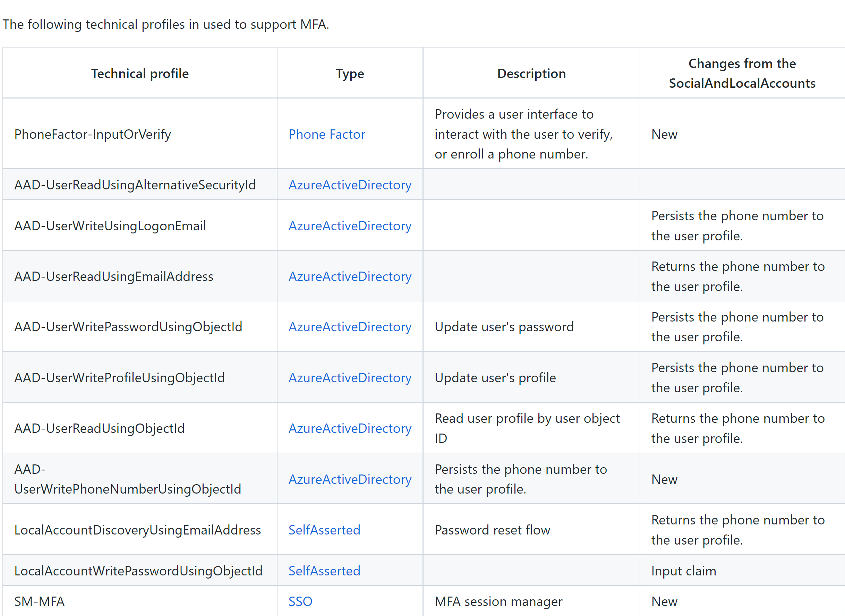Click the Password reset flow description cell
Image resolution: width=845 pixels, height=616 pixels.
(x=492, y=530)
